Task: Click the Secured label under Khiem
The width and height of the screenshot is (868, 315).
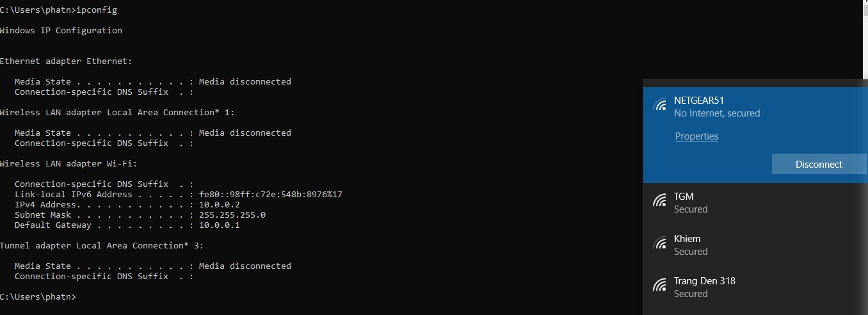Action: 691,252
